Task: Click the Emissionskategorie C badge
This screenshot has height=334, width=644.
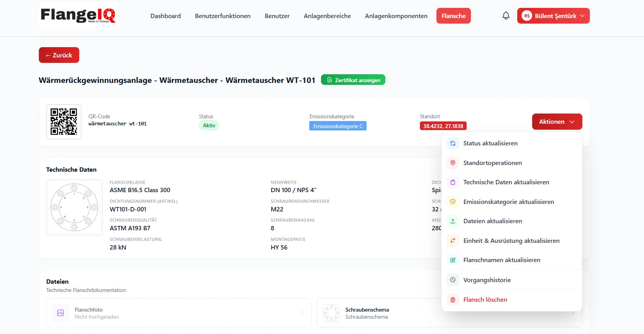Action: [338, 126]
